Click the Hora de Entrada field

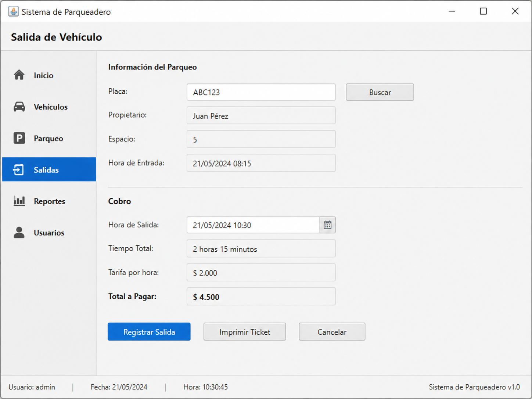pyautogui.click(x=261, y=163)
